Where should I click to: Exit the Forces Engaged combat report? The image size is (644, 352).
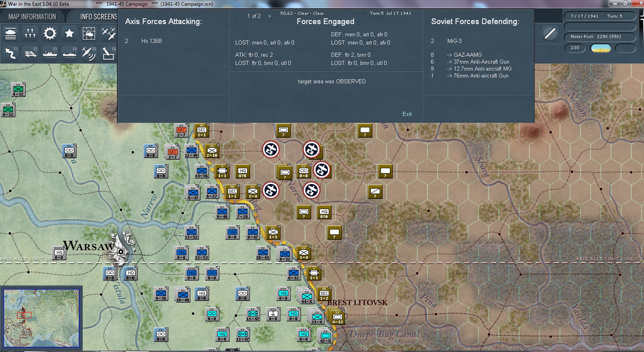point(407,114)
